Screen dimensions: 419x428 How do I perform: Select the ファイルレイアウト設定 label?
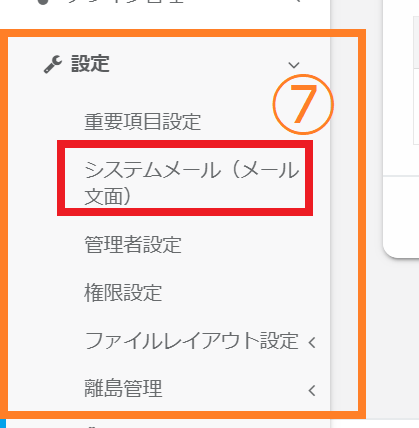coord(191,341)
